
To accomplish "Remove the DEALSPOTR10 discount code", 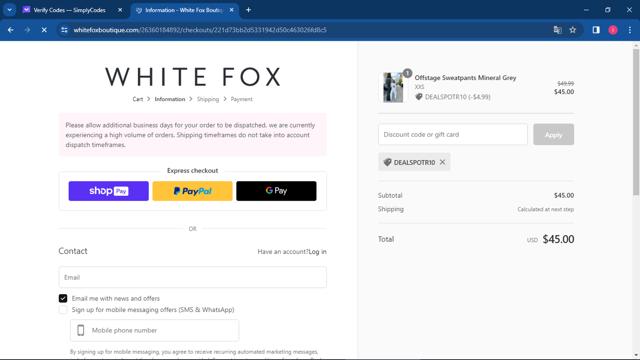I will [442, 162].
